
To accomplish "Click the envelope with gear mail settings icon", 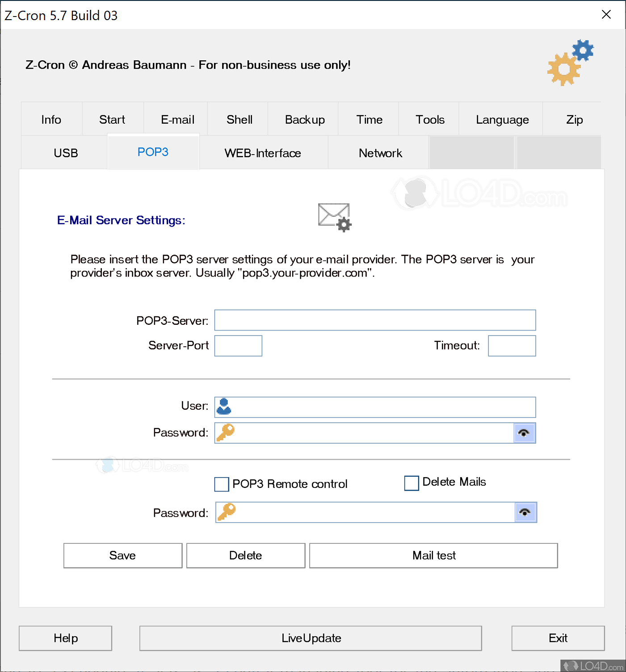I will 335,218.
